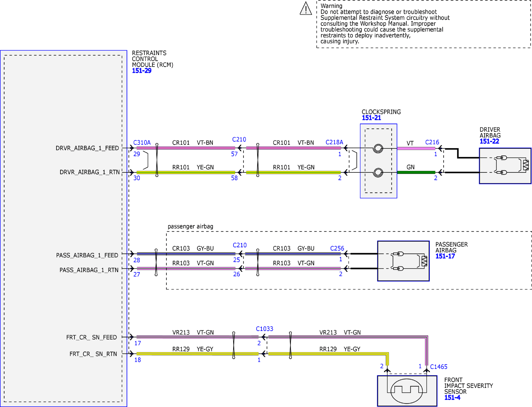The image size is (532, 407).
Task: Open the Passenger Airbag 151-17 link
Action: (445, 256)
